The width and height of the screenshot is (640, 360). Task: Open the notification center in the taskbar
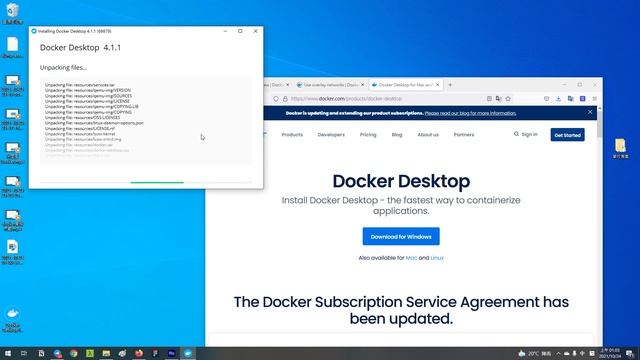630,353
